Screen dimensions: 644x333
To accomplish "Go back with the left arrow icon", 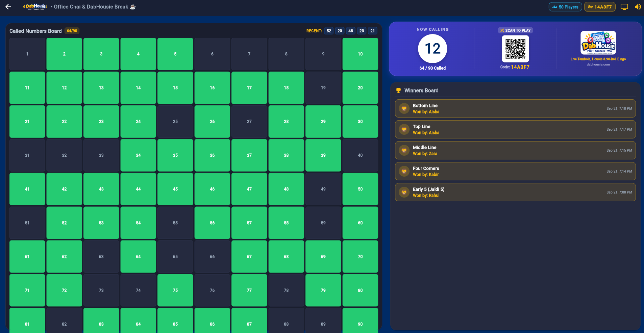I will tap(8, 7).
